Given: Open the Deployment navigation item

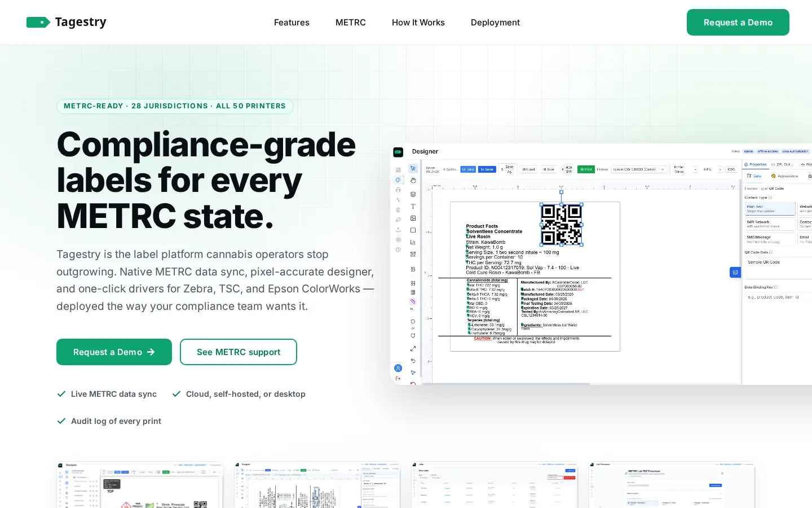Looking at the screenshot, I should [x=495, y=23].
